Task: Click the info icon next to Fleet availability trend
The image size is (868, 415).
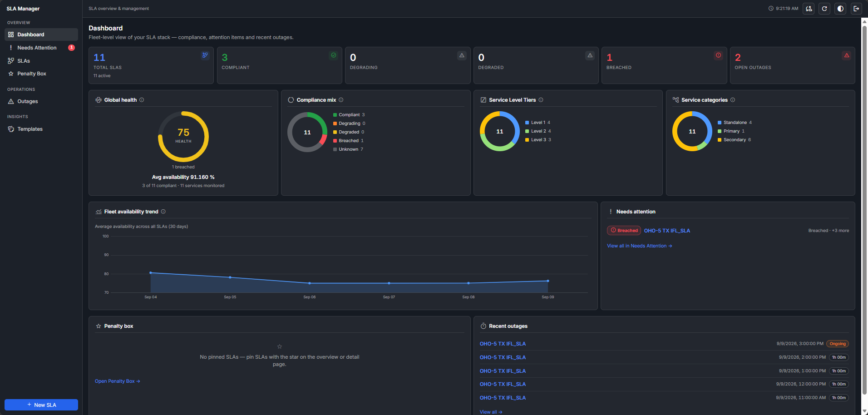Action: (x=163, y=212)
